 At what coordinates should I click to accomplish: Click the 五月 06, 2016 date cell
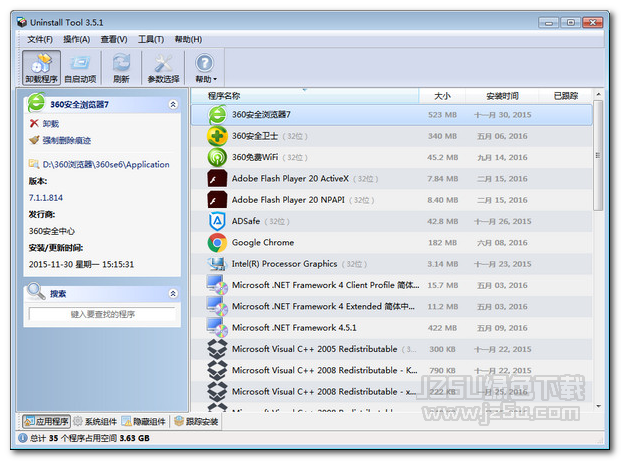(x=502, y=136)
